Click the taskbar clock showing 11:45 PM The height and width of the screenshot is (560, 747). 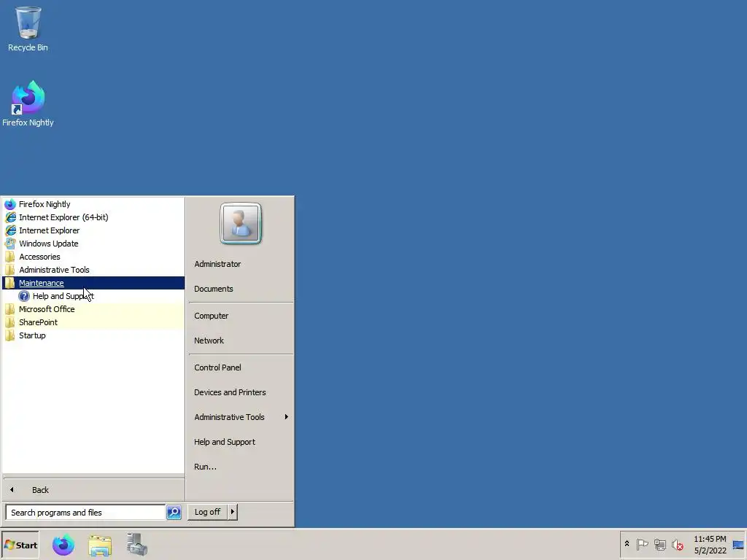pos(710,545)
